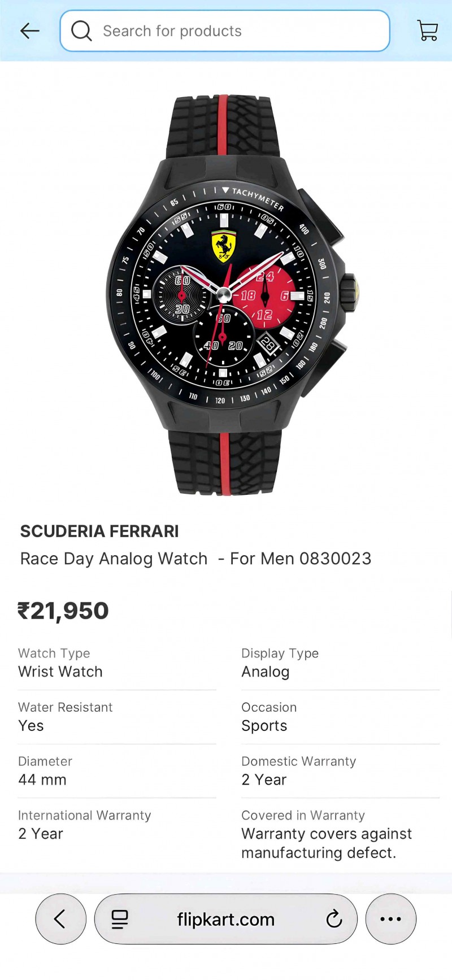Open the Ferrari watch product image
The width and height of the screenshot is (452, 980).
tap(232, 295)
